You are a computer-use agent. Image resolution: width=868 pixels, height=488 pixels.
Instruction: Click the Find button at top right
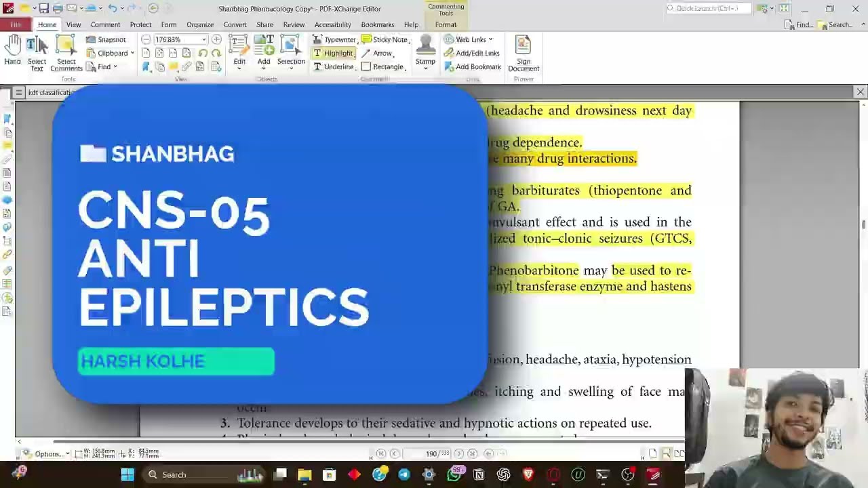coord(800,24)
